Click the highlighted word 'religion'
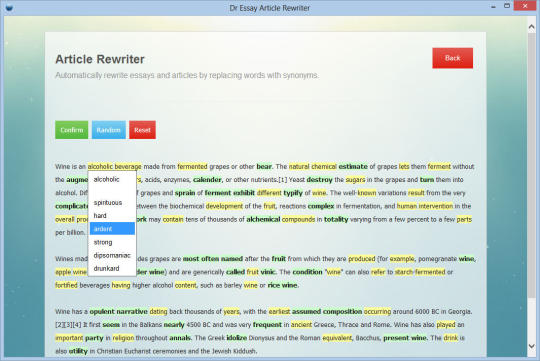 [123, 338]
